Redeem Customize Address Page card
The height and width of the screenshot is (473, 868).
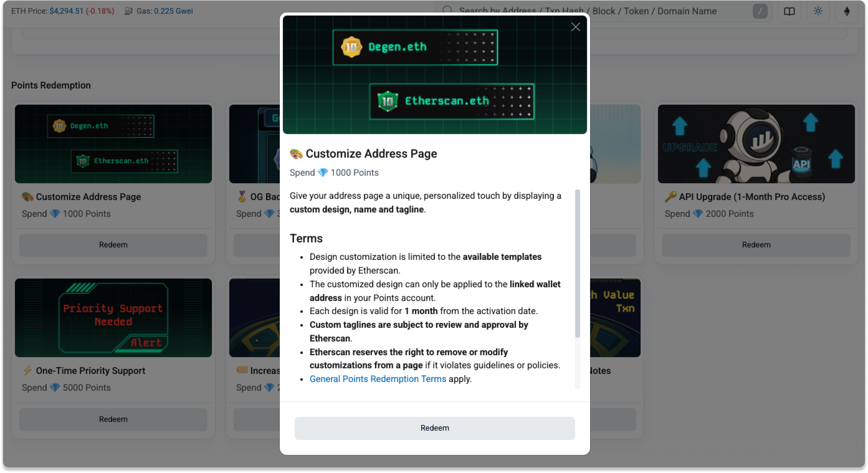click(x=113, y=245)
